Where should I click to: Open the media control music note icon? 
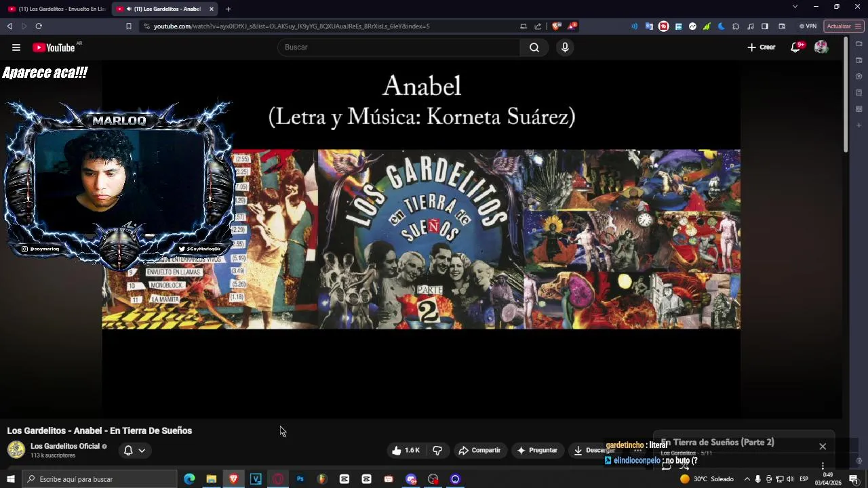click(x=750, y=26)
